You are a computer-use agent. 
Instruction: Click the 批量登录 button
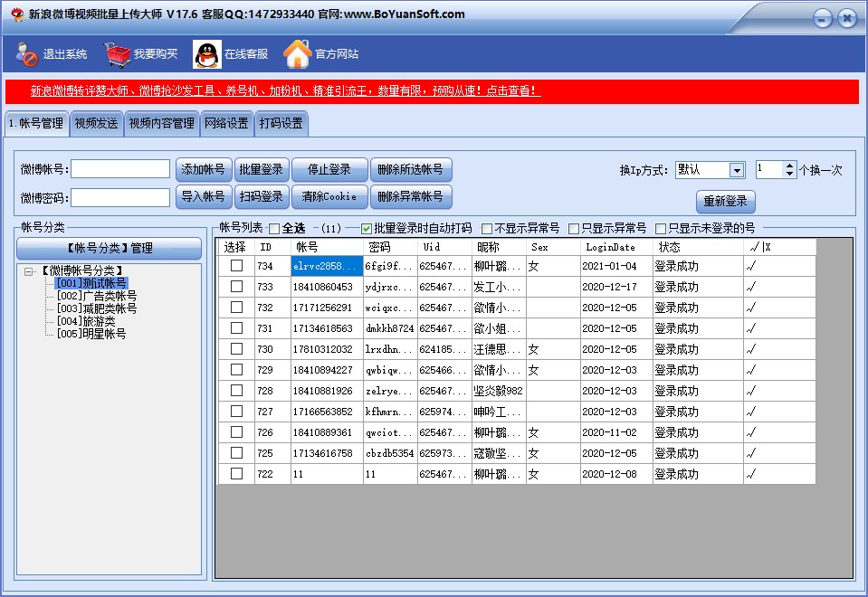click(x=262, y=169)
